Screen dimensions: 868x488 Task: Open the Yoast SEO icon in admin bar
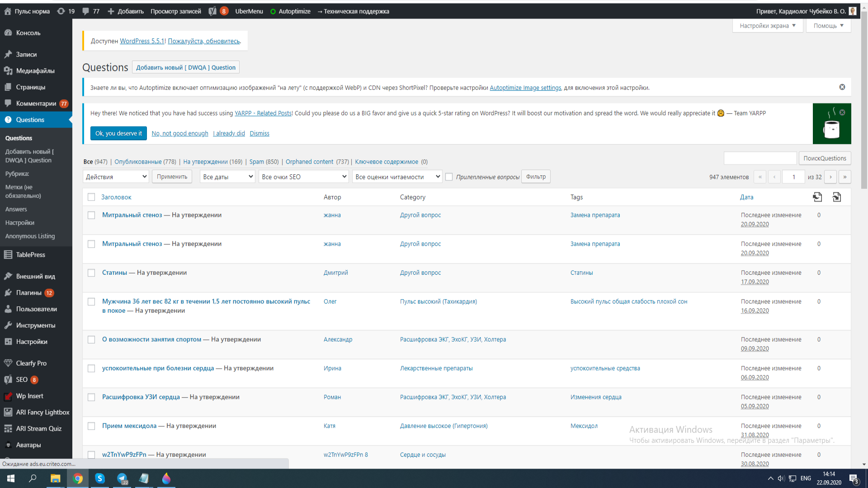(x=212, y=11)
